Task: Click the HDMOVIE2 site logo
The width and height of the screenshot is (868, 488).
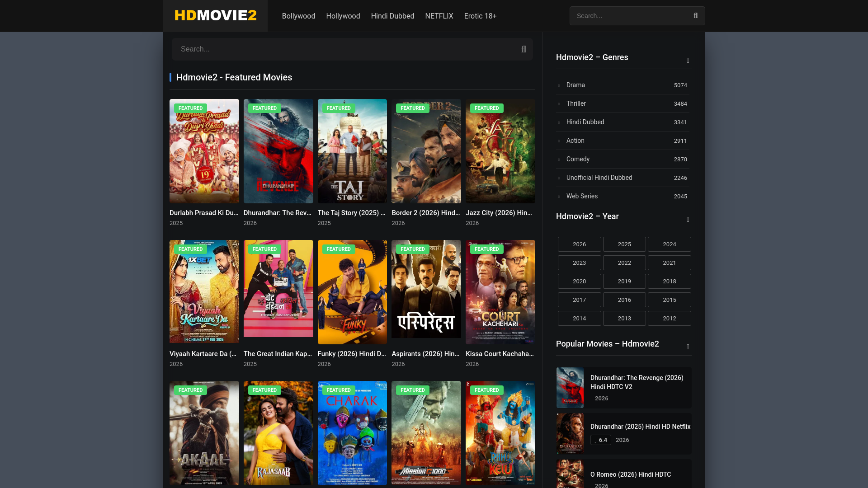Action: coord(216,16)
